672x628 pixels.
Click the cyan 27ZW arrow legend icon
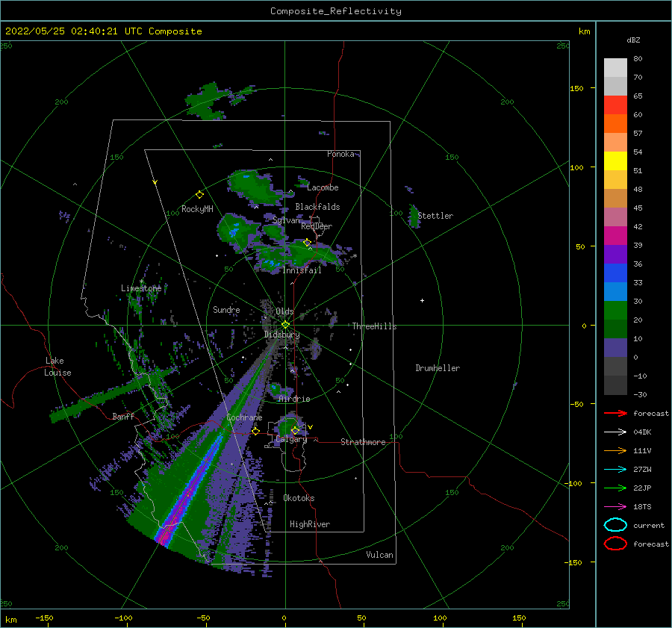pyautogui.click(x=615, y=470)
